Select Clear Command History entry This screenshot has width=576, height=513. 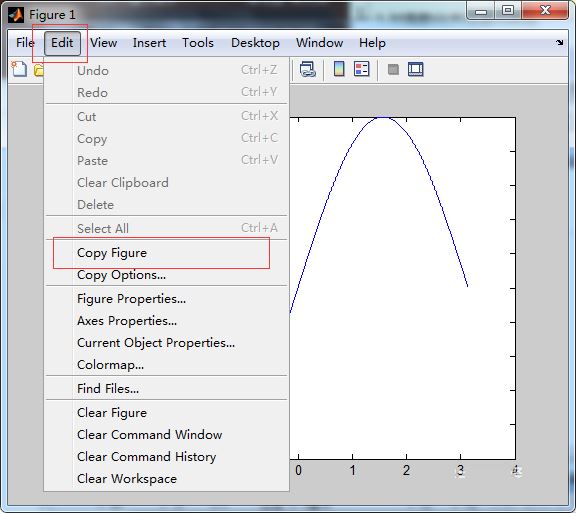(x=166, y=457)
